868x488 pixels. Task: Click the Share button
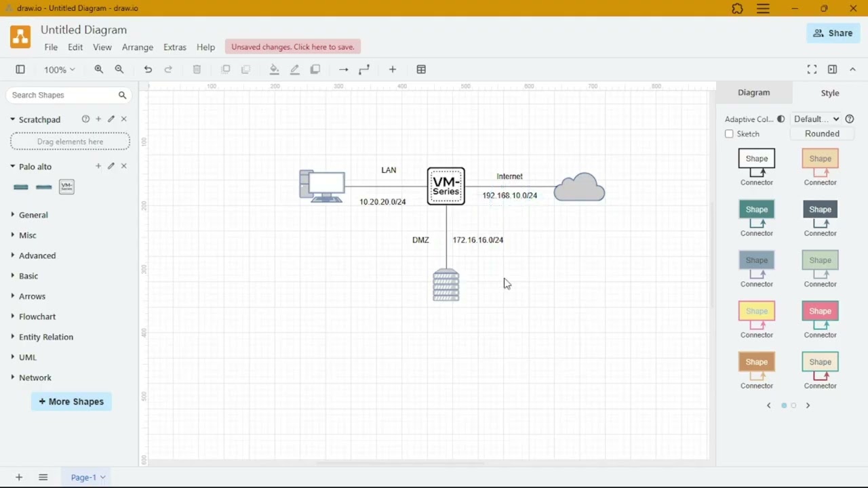point(833,33)
